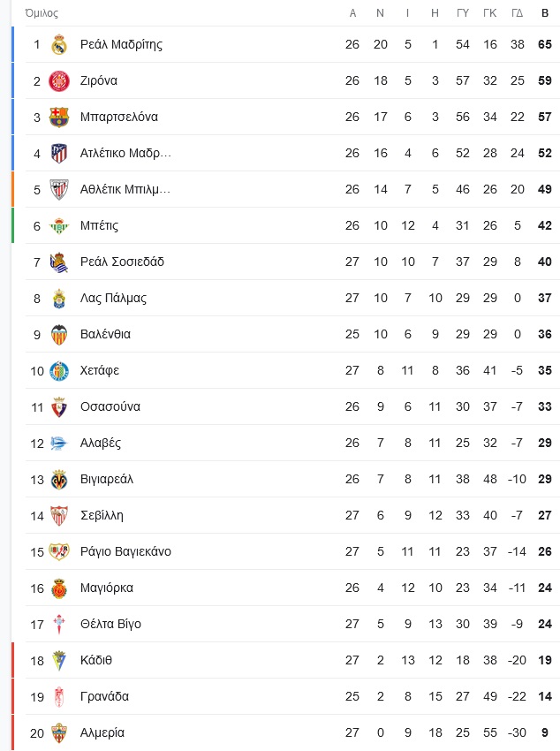Click the Όμιλος column header
Viewport: 560px width, 751px height.
(x=42, y=13)
